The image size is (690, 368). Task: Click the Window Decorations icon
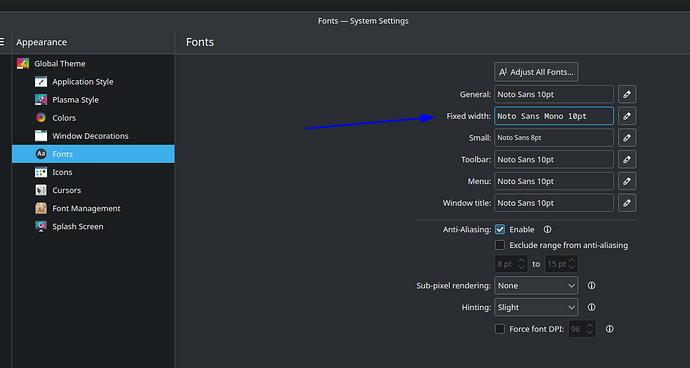click(x=41, y=136)
